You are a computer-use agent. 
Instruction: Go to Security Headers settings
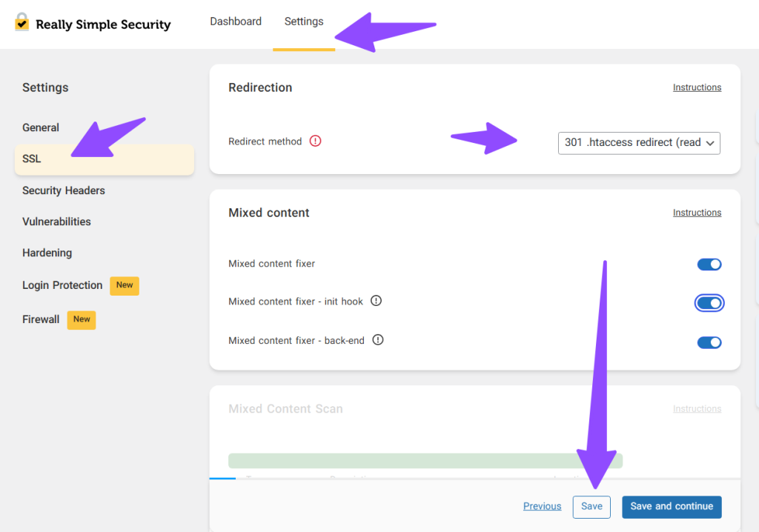click(64, 190)
